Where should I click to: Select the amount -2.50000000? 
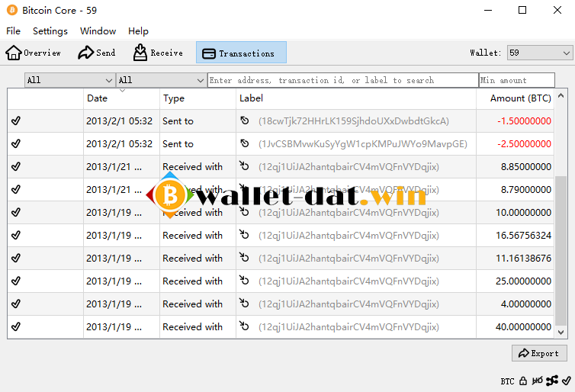(x=524, y=143)
